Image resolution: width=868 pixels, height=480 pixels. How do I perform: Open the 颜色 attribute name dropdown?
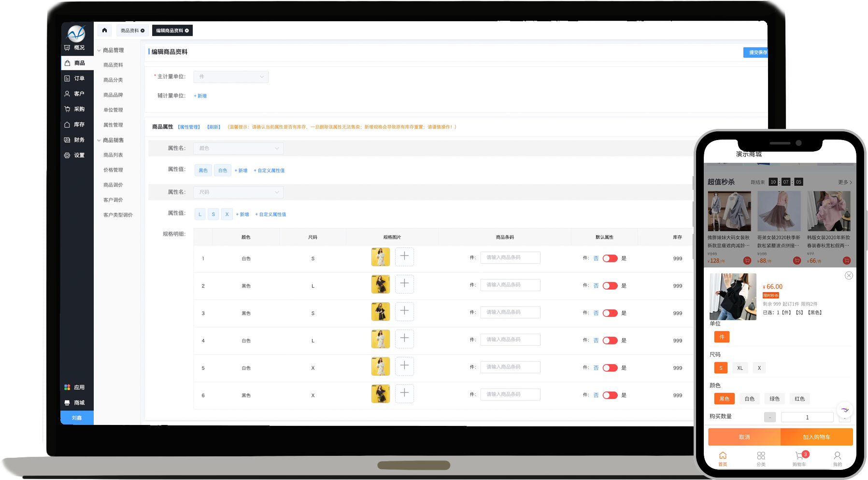(x=239, y=148)
